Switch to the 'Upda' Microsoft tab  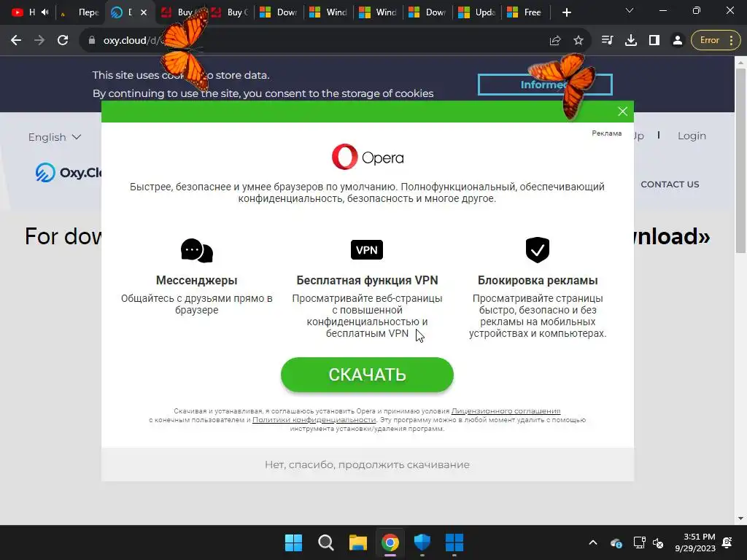pos(478,12)
